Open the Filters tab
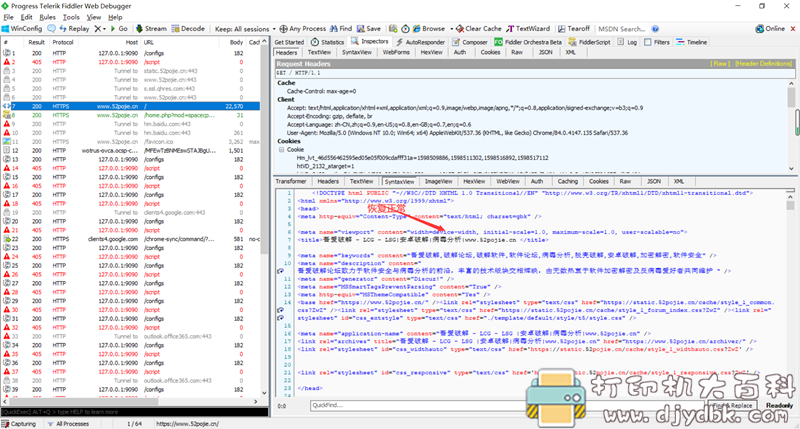Screen dimensions: 800x429 pos(657,42)
